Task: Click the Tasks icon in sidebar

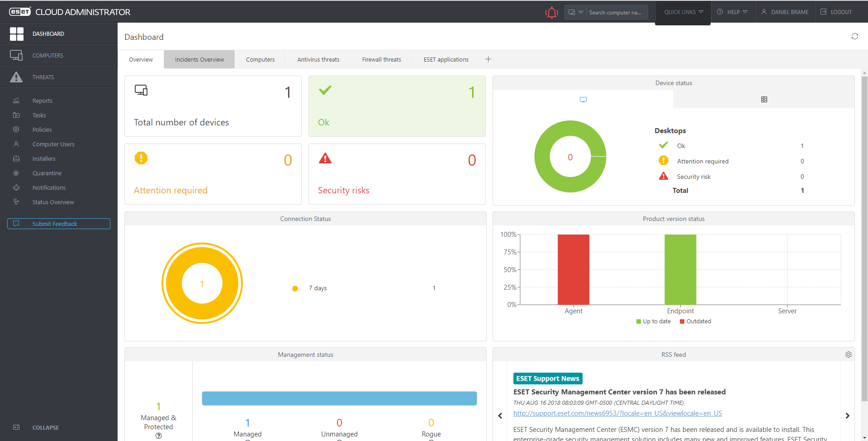Action: [x=16, y=115]
